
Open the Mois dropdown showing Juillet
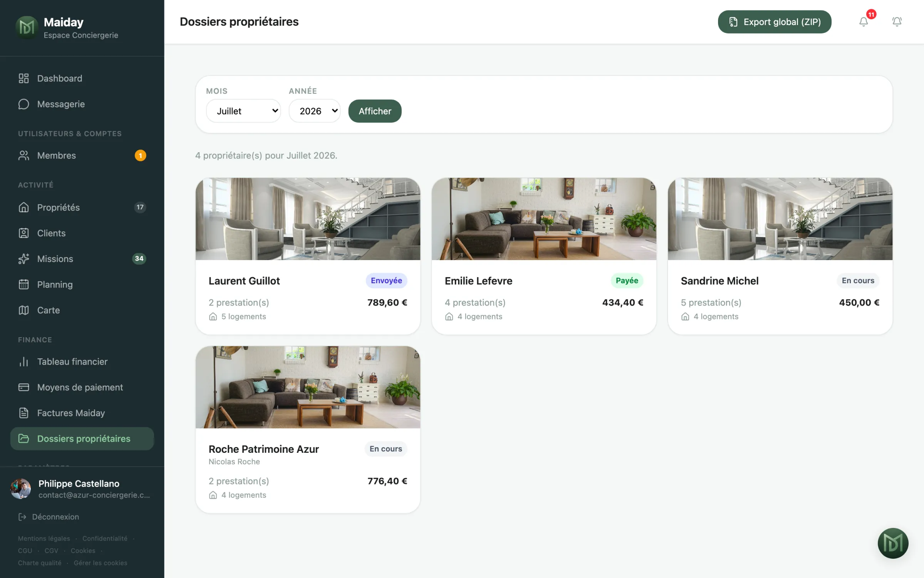pos(243,111)
